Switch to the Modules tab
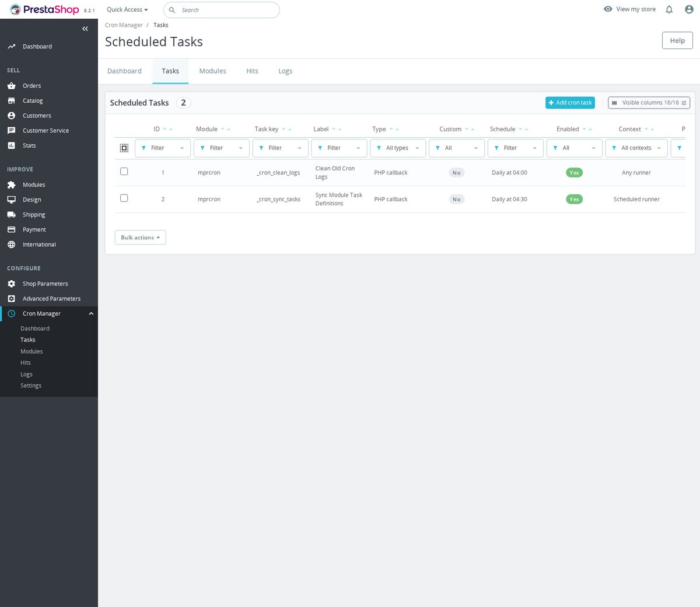The height and width of the screenshot is (607, 700). [x=212, y=71]
